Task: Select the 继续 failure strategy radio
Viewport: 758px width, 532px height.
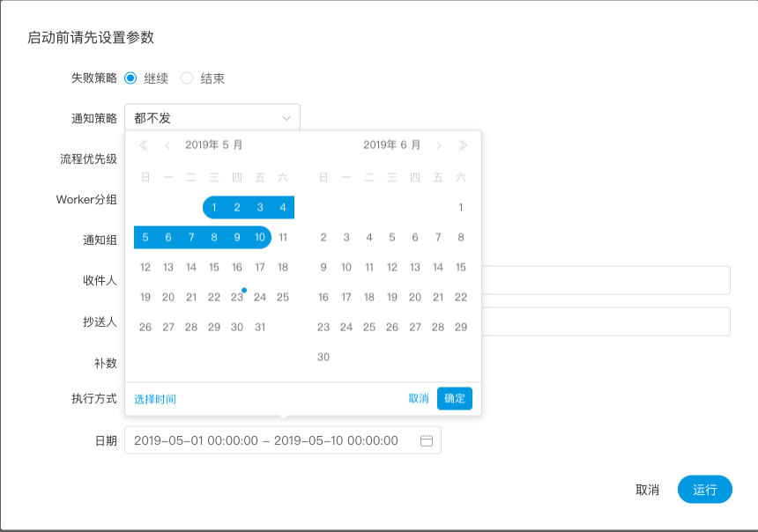Action: (x=131, y=78)
